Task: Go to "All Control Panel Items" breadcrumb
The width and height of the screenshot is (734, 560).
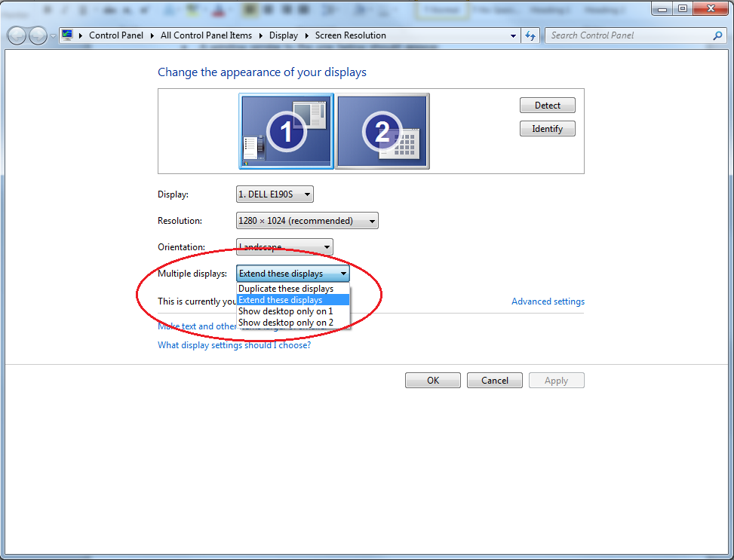Action: click(x=206, y=35)
